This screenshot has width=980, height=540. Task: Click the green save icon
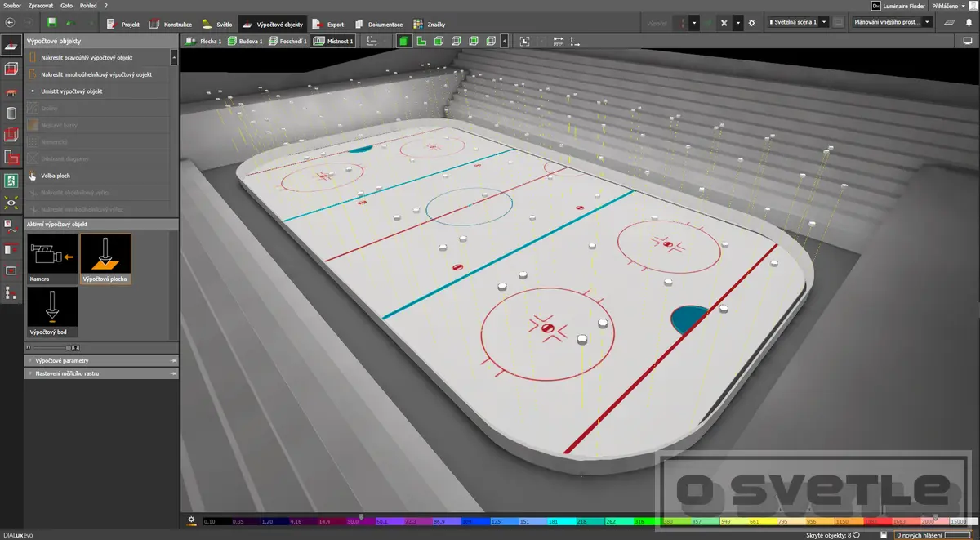pyautogui.click(x=52, y=23)
